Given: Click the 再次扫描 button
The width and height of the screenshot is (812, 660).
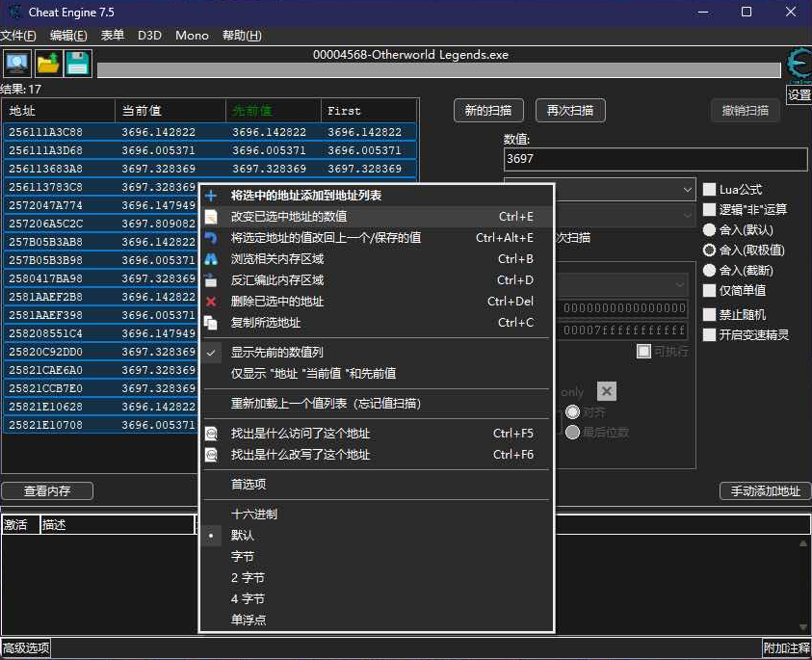Looking at the screenshot, I should tap(570, 111).
